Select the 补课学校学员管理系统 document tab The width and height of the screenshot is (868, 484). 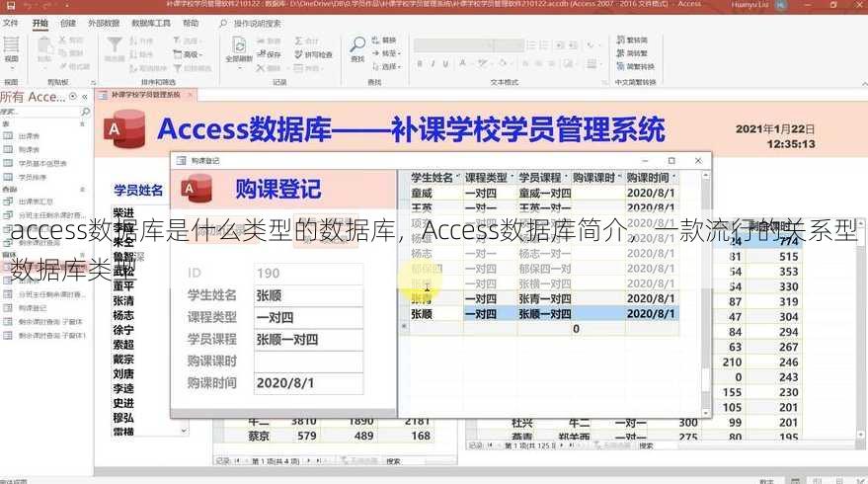[x=145, y=95]
